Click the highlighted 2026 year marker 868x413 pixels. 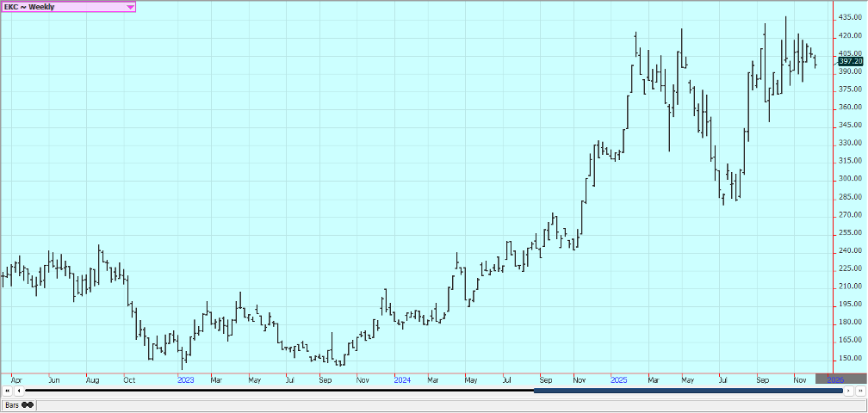click(834, 379)
